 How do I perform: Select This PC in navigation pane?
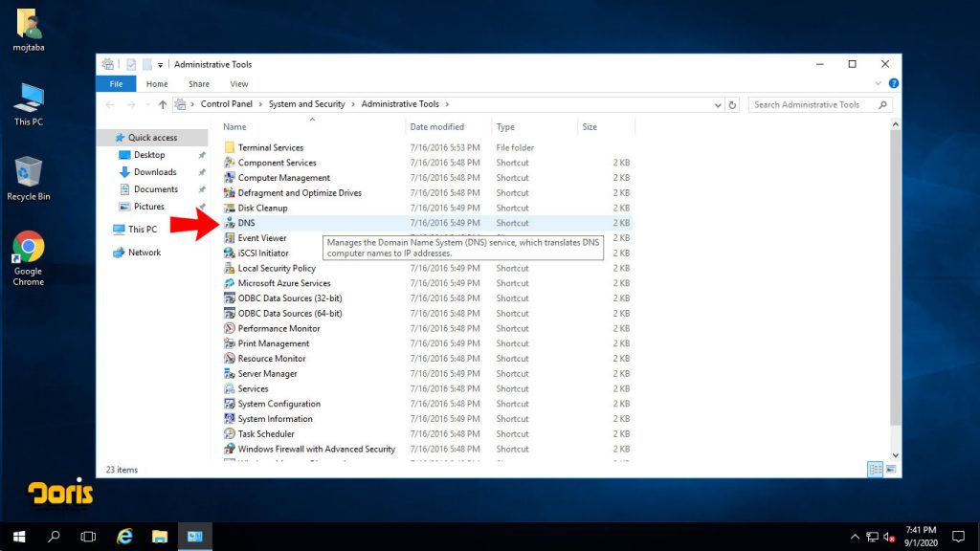point(143,230)
